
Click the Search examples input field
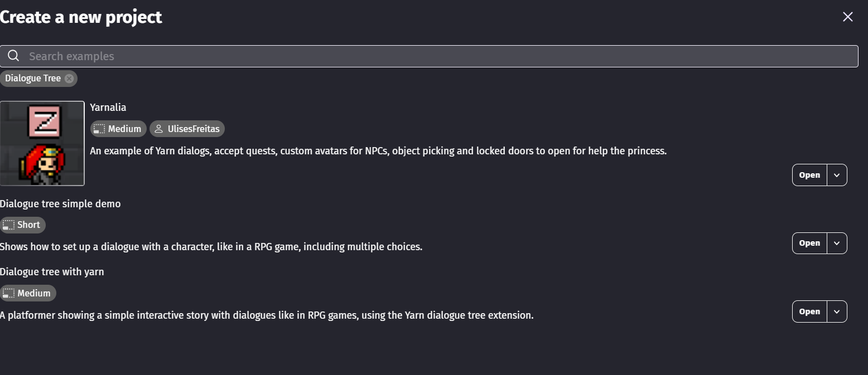[223, 56]
